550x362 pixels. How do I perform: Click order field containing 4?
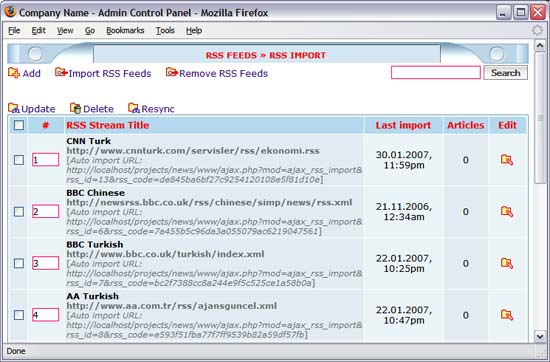point(46,315)
